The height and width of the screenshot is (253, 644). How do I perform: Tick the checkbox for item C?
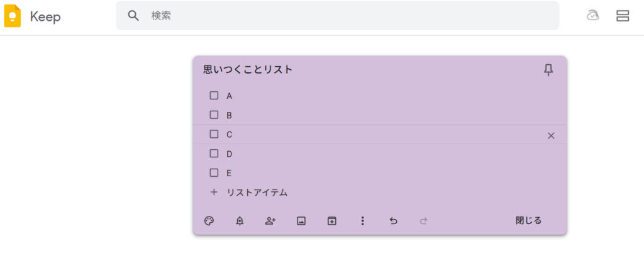click(214, 134)
